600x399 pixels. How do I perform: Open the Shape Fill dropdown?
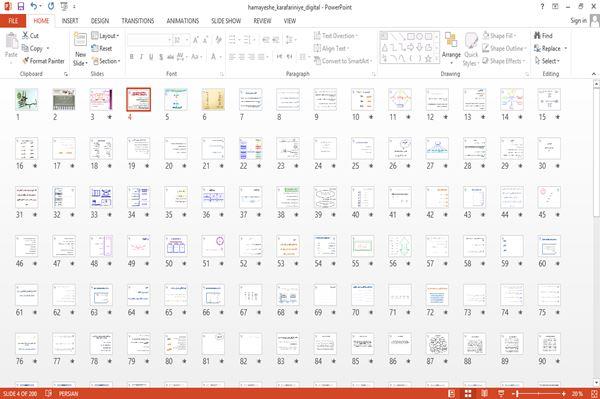point(499,36)
